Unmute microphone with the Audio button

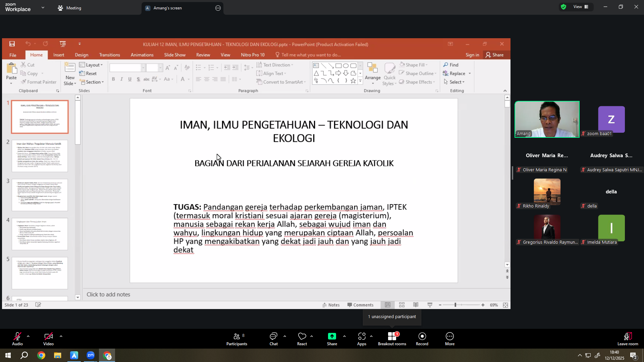(17, 339)
